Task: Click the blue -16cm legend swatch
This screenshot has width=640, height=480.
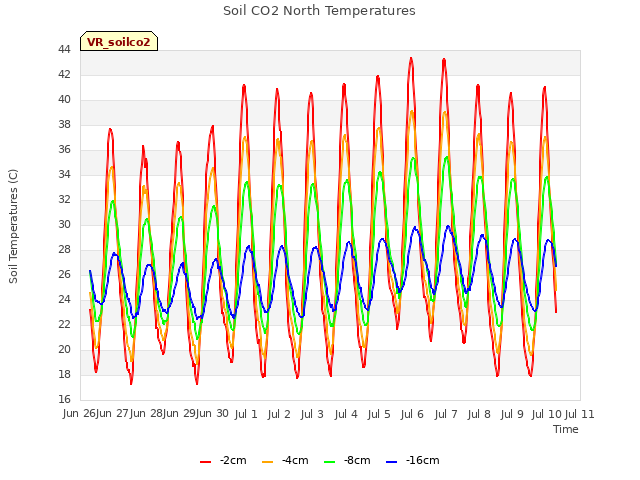Action: tap(391, 462)
